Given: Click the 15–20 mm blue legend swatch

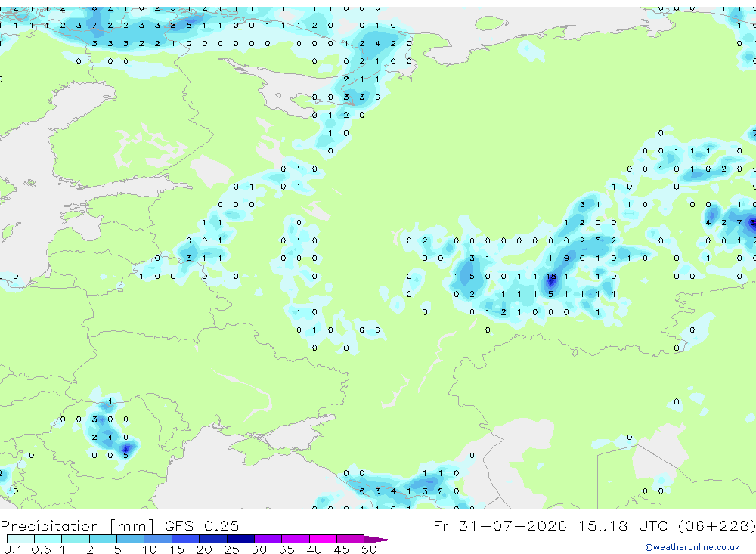Looking at the screenshot, I should 186,539.
